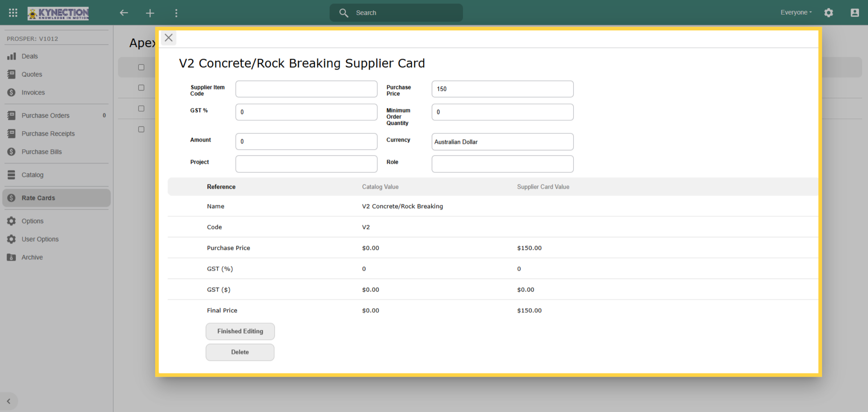Tick the fourth checkbox in background list

pyautogui.click(x=141, y=129)
